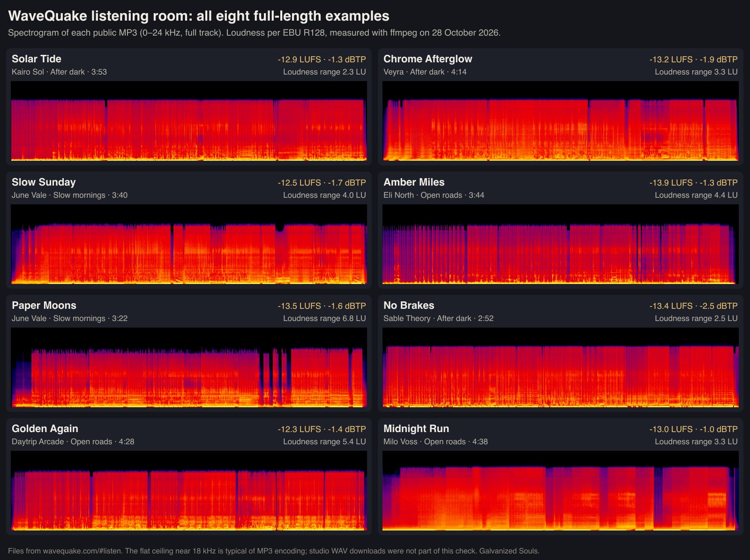
Task: Click 'Veyra · After dark · 4:14' subtitle
Action: point(425,72)
